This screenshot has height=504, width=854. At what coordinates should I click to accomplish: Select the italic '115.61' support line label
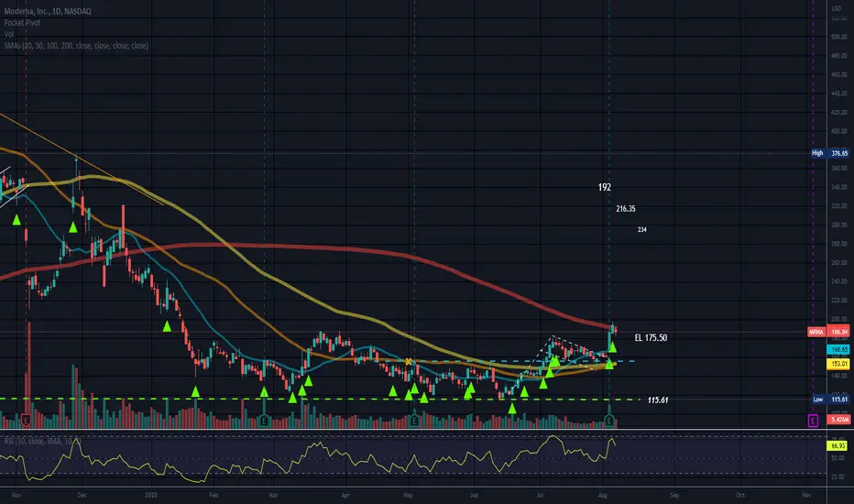coord(658,400)
